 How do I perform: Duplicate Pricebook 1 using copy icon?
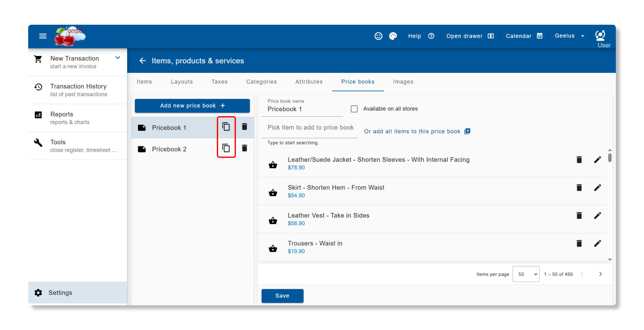(x=226, y=127)
